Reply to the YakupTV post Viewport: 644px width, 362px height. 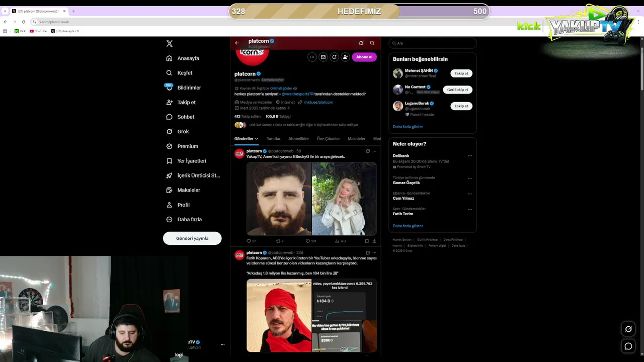click(251, 241)
